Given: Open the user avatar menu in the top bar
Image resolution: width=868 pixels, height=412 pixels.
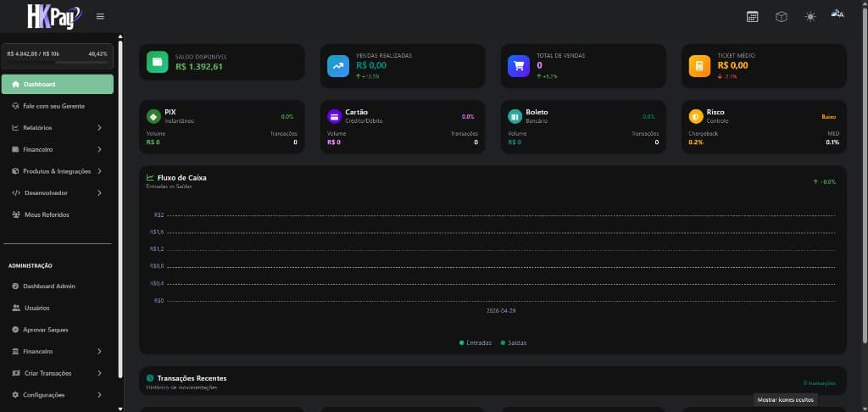Looking at the screenshot, I should click(837, 14).
